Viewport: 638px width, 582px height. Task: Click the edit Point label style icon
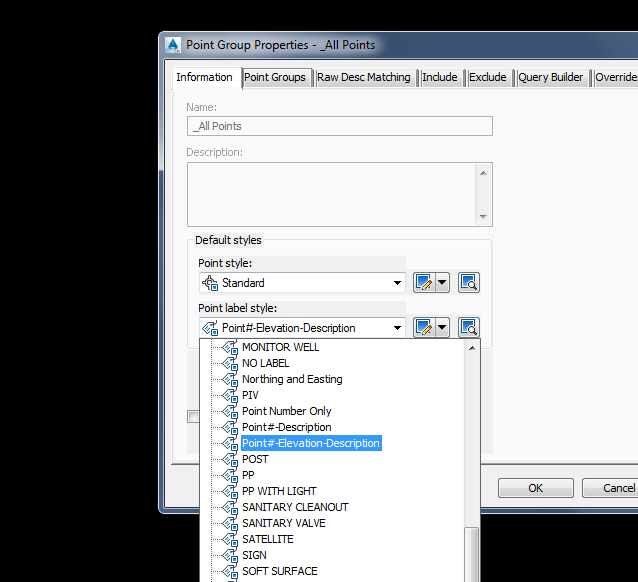[x=424, y=327]
